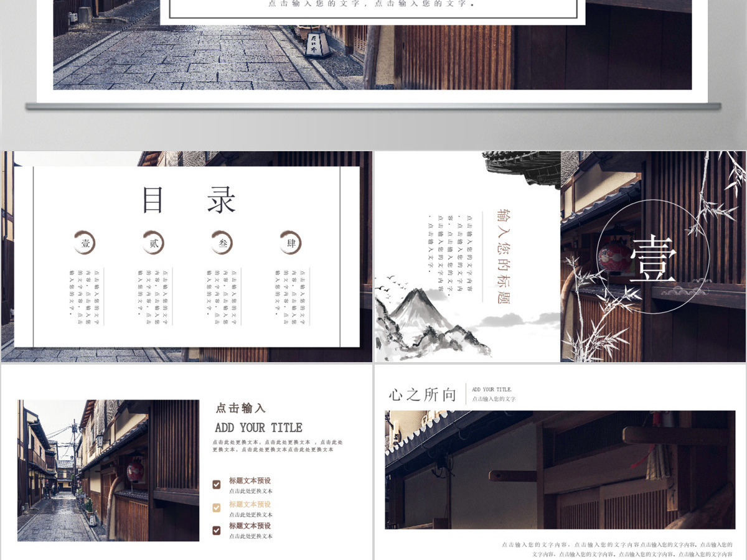Viewport: 747px width, 560px height.
Task: Select the 点击输入 heading
Action: pos(240,408)
